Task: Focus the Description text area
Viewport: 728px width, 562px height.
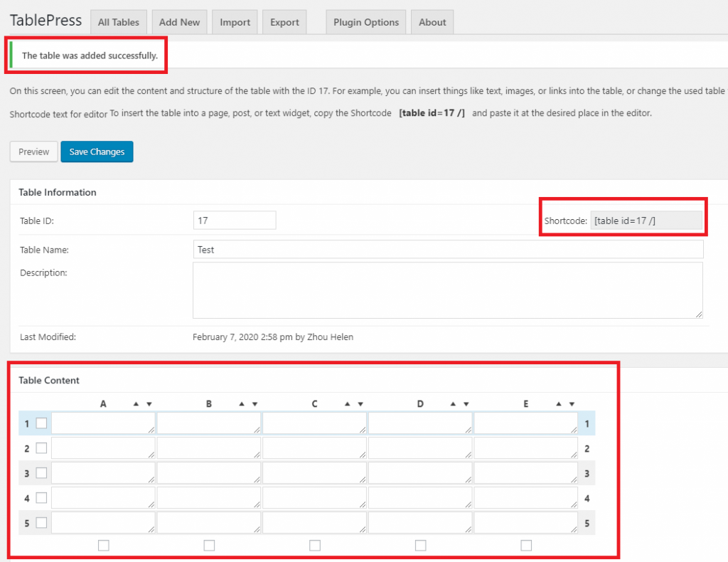Action: [448, 290]
